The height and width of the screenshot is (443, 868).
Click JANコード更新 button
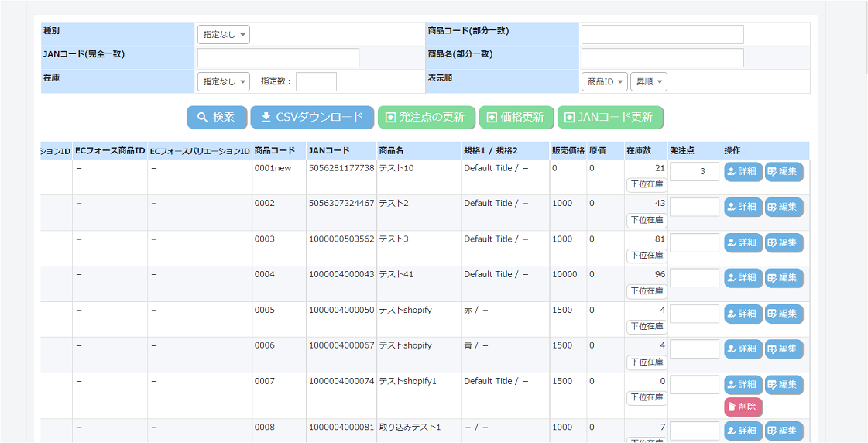pos(610,118)
